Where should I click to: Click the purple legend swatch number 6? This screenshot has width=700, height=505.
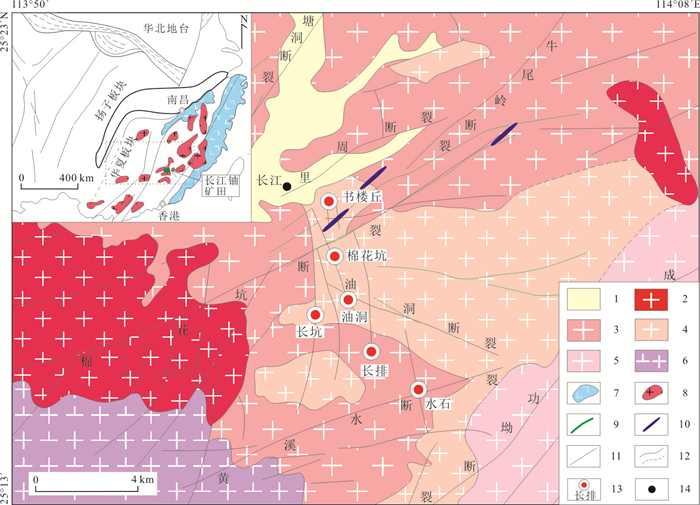[x=652, y=361]
